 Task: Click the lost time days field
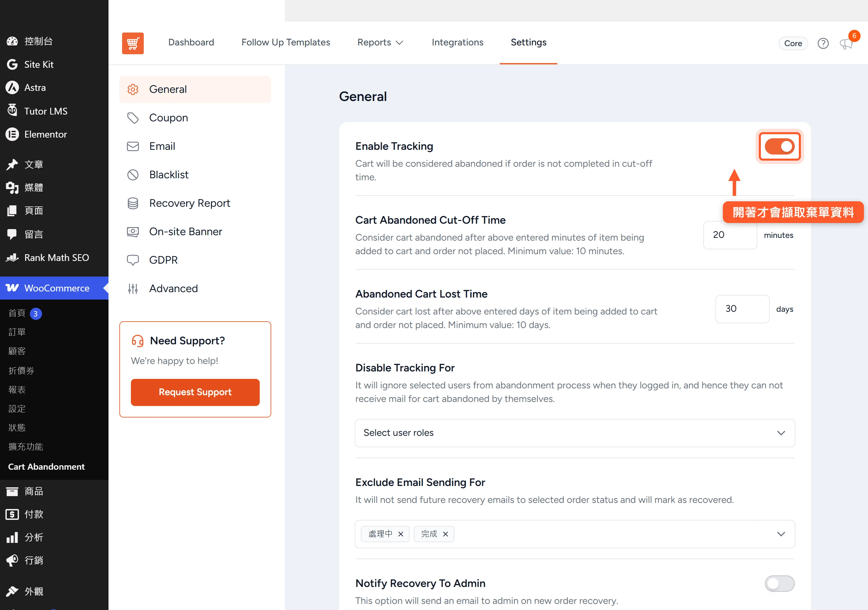742,309
